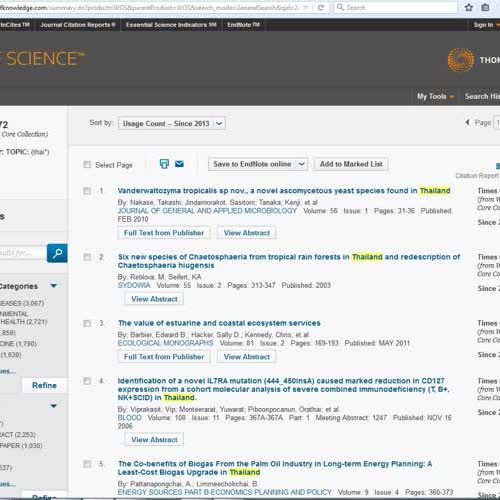Select checkbox for result 5 Biogas

pyautogui.click(x=87, y=464)
